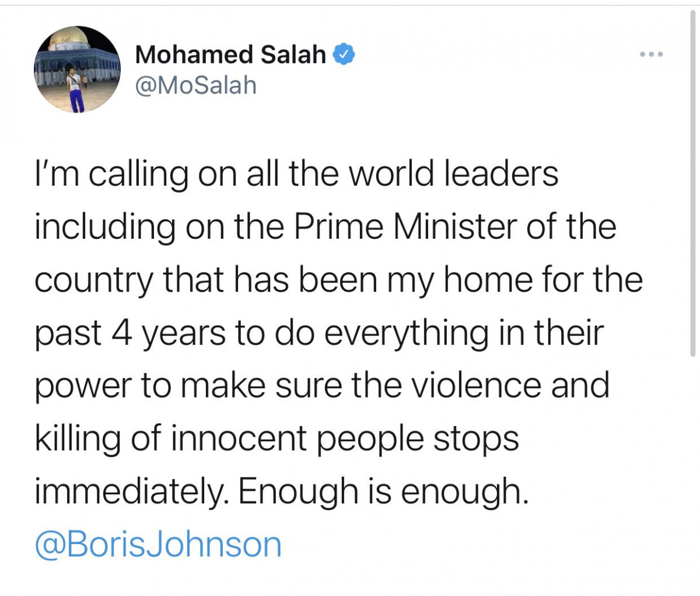Click the word "immediately" in the tweet
The image size is (700, 596).
130,492
